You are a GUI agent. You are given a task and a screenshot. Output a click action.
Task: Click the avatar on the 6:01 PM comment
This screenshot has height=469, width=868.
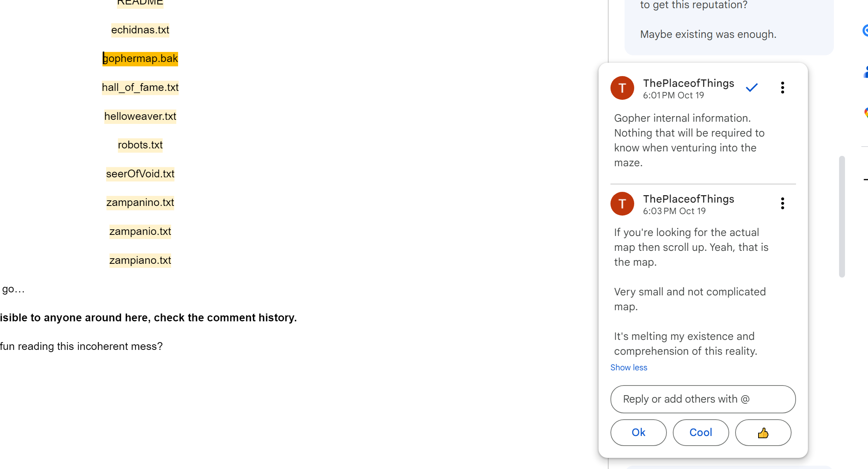click(622, 88)
